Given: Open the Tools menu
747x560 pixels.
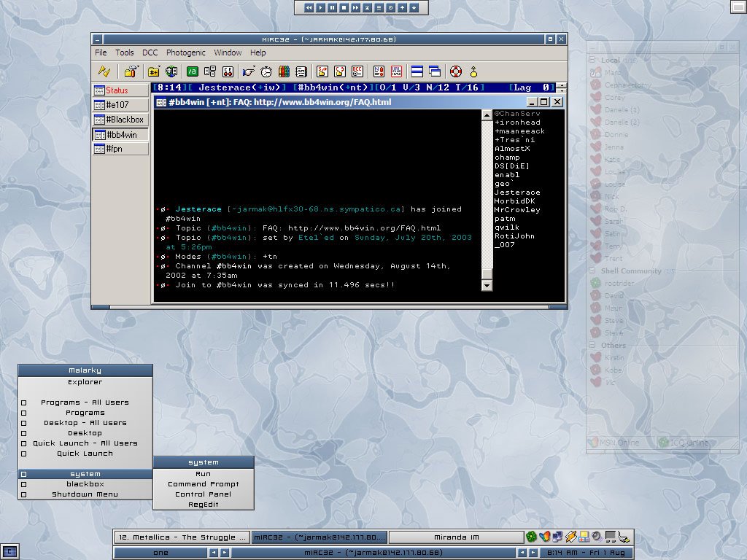Looking at the screenshot, I should [124, 52].
